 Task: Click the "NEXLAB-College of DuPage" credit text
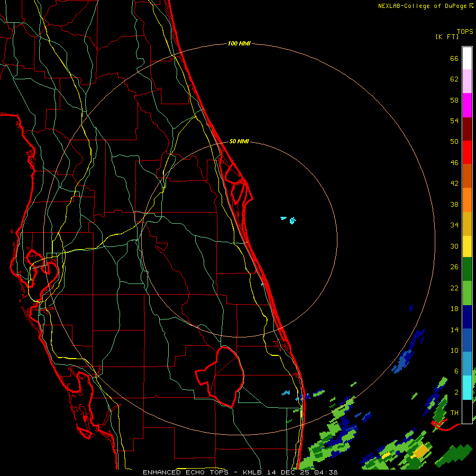pos(422,6)
